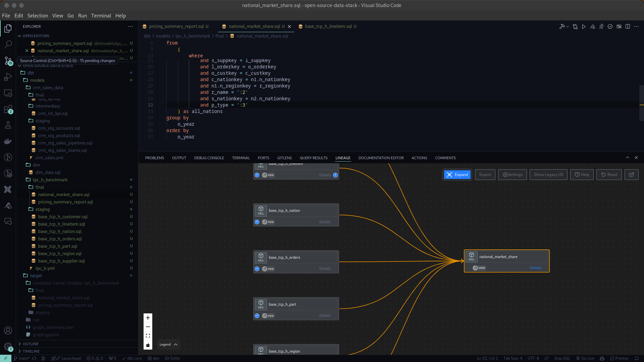Open the Testing flask view

tap(8, 125)
